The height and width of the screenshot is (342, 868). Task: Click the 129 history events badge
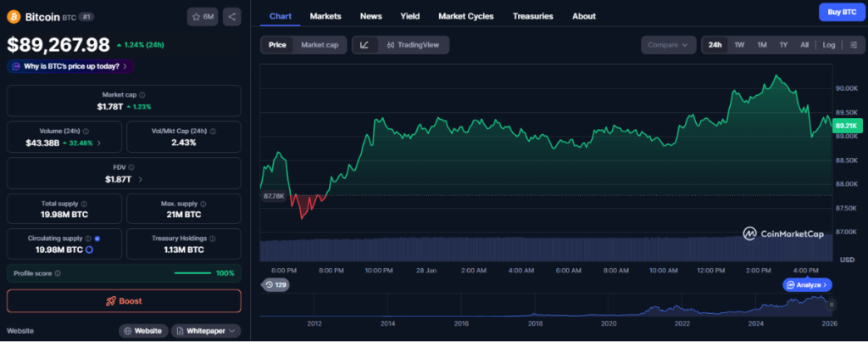point(276,285)
